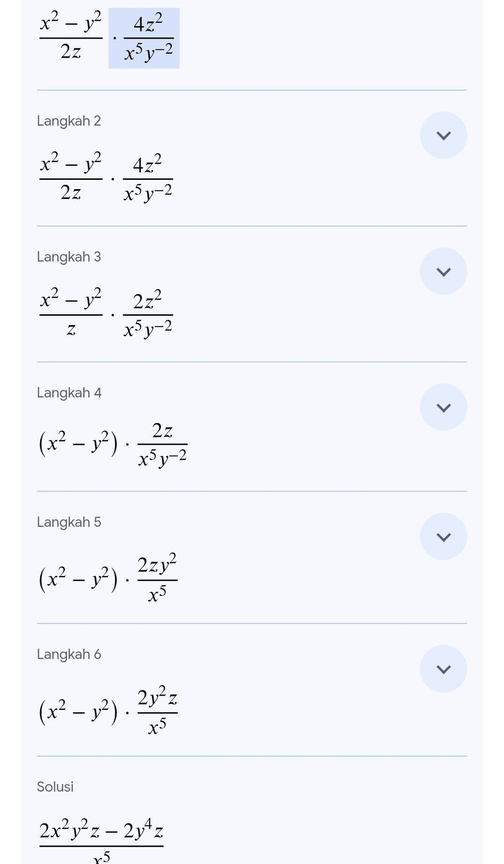Screen dimensions: 504x864
Task: Expand Langkah 6 chevron button
Action: pos(443,669)
